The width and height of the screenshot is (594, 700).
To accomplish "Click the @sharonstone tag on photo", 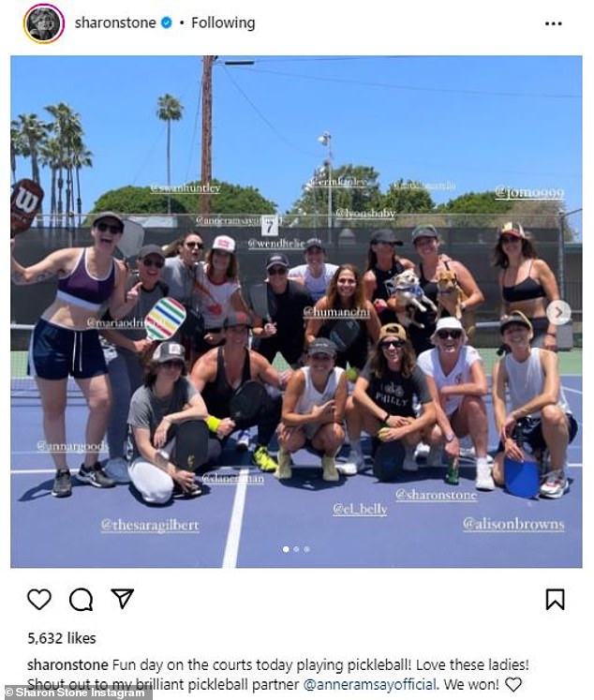I will click(x=436, y=495).
